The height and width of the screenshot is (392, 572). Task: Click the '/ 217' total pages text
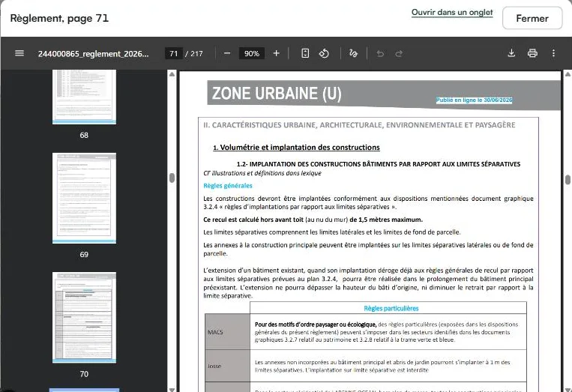(x=194, y=54)
